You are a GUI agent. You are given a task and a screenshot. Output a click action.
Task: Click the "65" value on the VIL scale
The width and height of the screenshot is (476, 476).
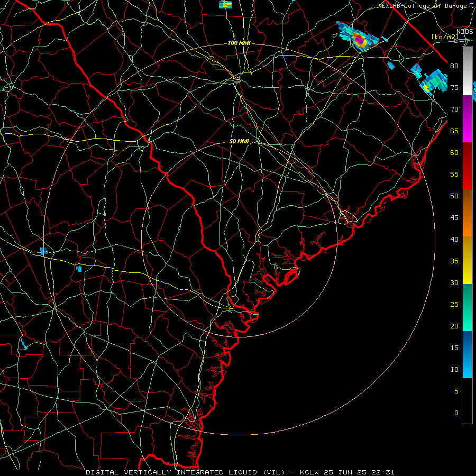454,131
